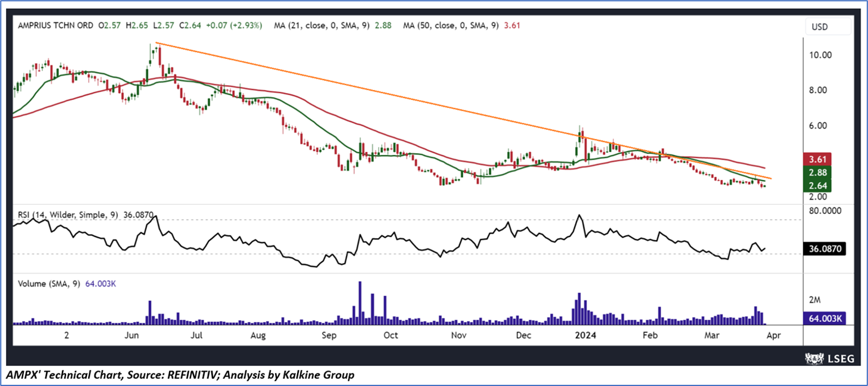Click the 2.00 price axis label

pyautogui.click(x=818, y=197)
